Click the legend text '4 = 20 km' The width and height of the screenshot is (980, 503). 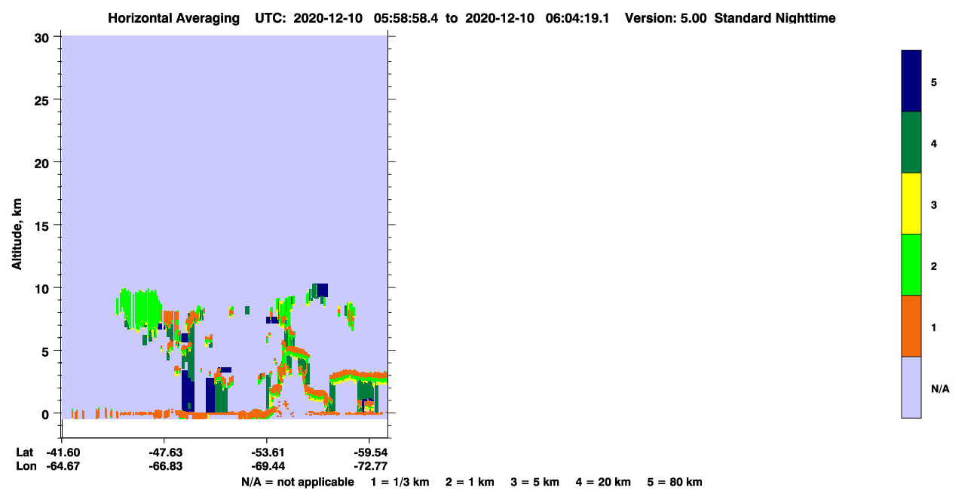coord(603,482)
